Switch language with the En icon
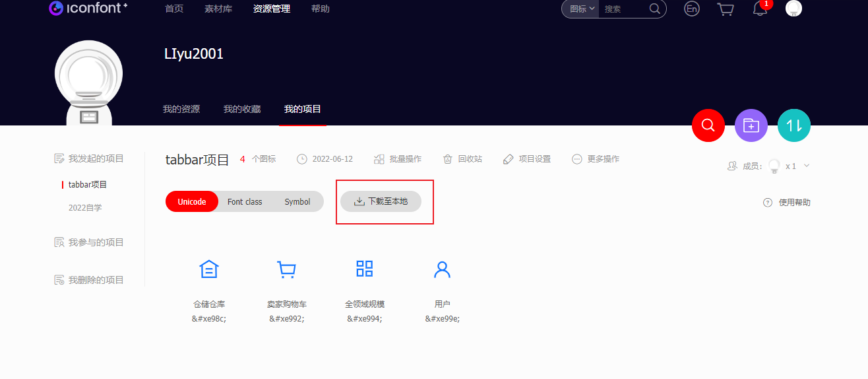The width and height of the screenshot is (868, 379). tap(691, 9)
